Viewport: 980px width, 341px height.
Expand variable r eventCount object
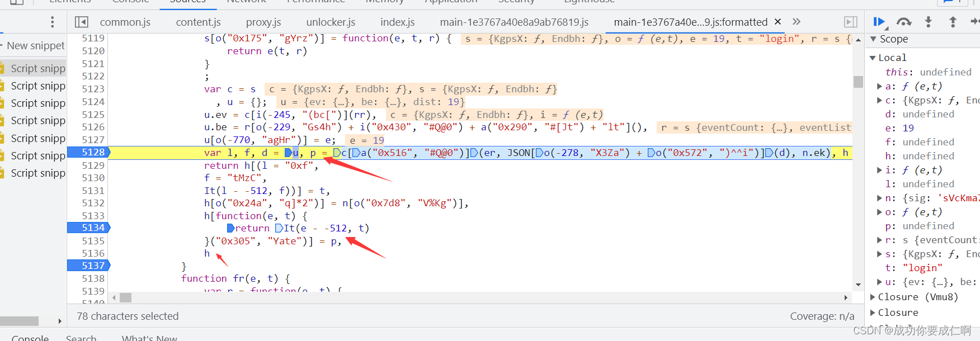[x=879, y=240]
